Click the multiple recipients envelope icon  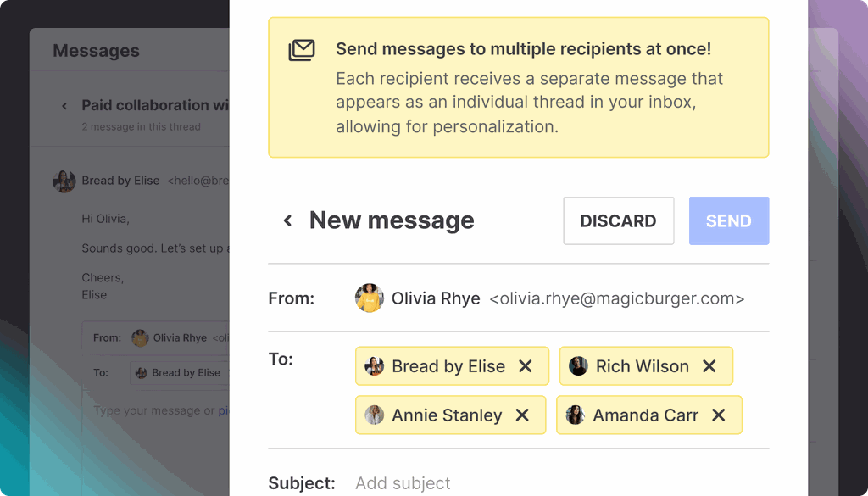point(301,50)
